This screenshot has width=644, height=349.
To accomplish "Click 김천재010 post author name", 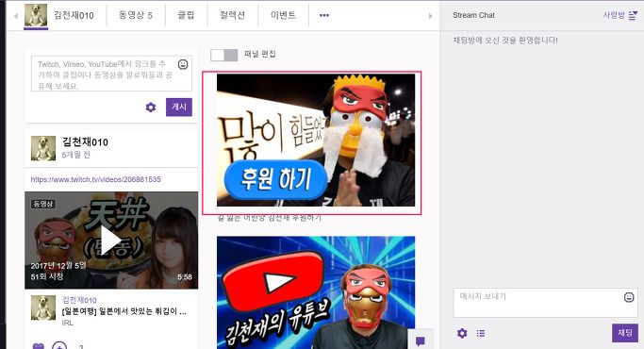I will (85, 142).
